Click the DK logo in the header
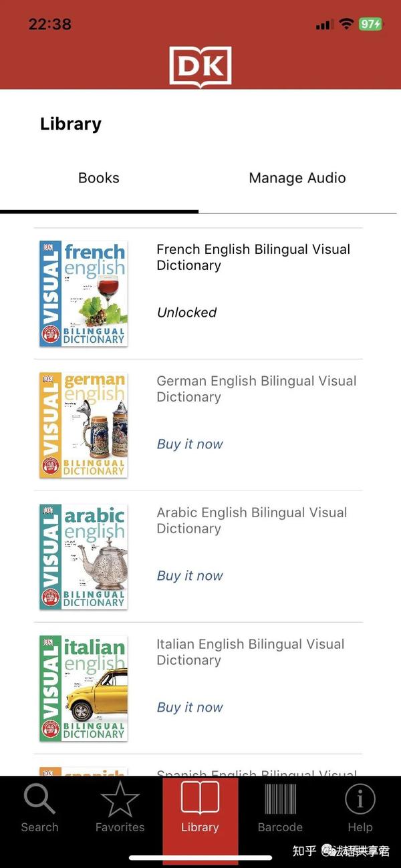Viewport: 401px width, 868px height. coord(200,63)
